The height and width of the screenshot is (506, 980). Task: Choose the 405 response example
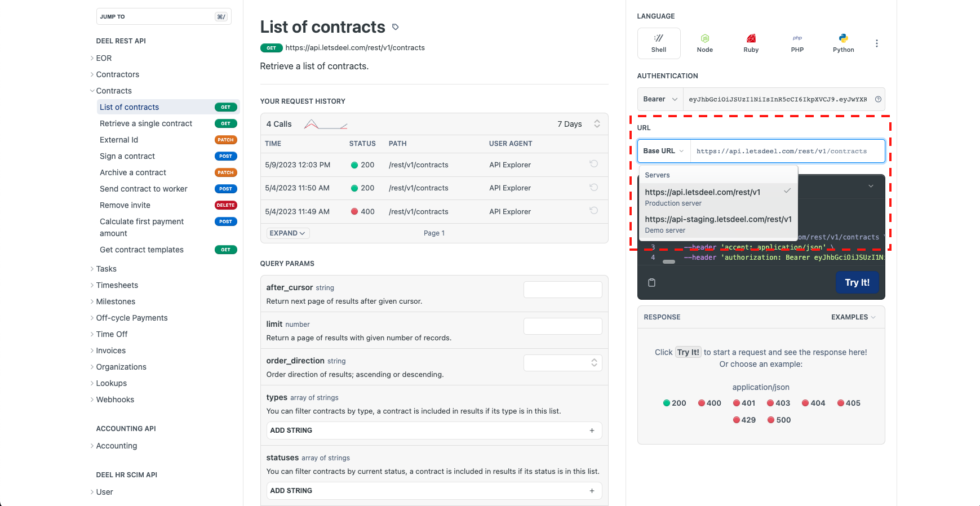pos(849,403)
